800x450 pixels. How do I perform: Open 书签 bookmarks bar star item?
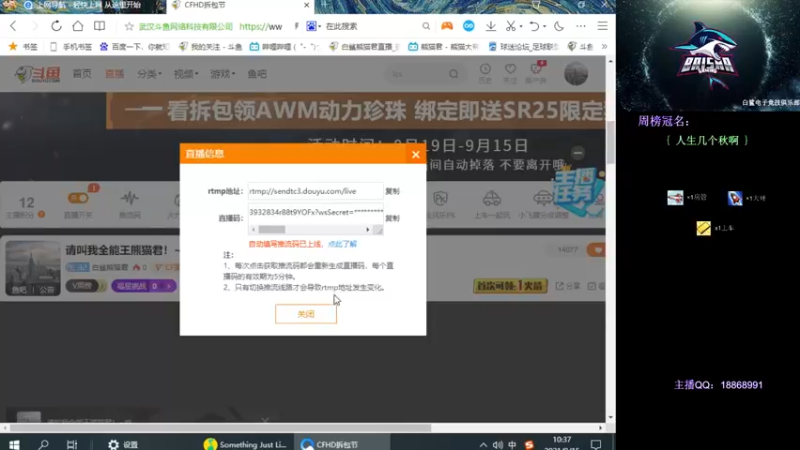point(23,46)
